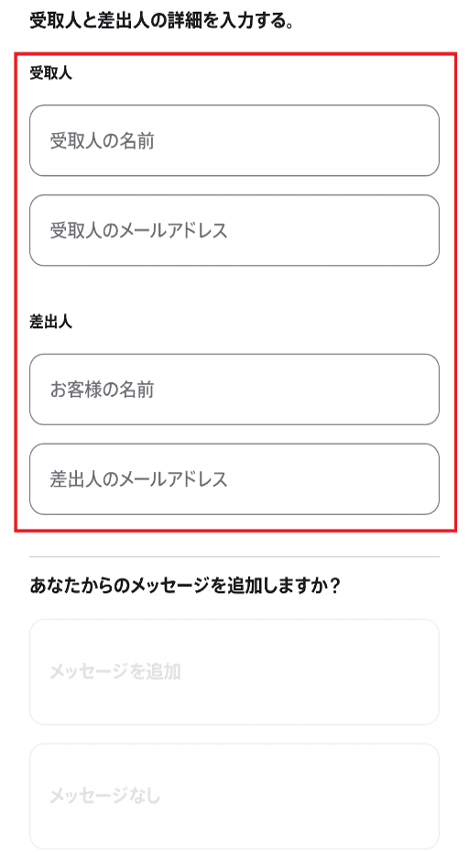Click the 受取人と差出人の詳細を入力する heading
The image size is (469, 868).
coord(161,22)
